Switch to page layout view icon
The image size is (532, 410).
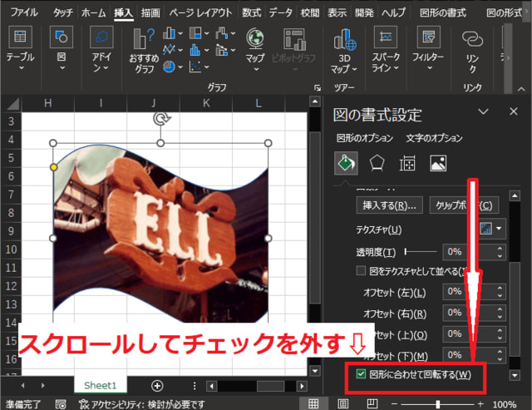pos(342,404)
